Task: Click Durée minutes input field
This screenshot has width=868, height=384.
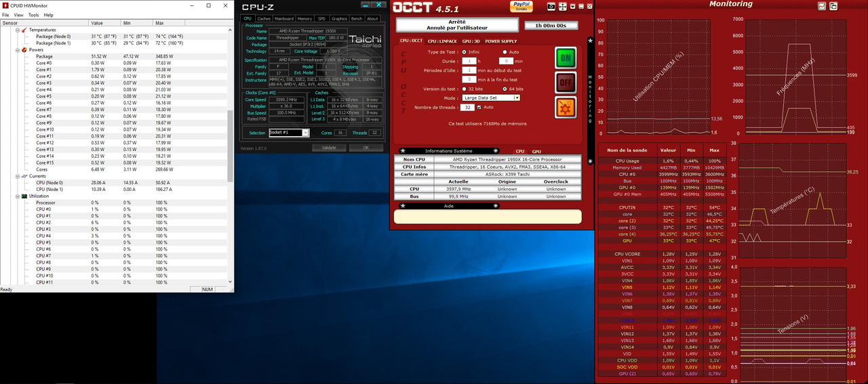Action: [505, 61]
